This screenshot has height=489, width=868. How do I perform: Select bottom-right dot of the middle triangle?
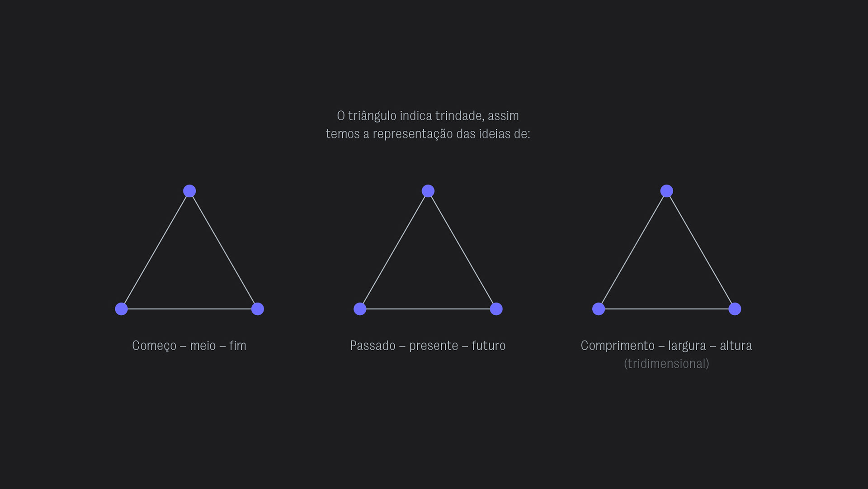pos(496,309)
